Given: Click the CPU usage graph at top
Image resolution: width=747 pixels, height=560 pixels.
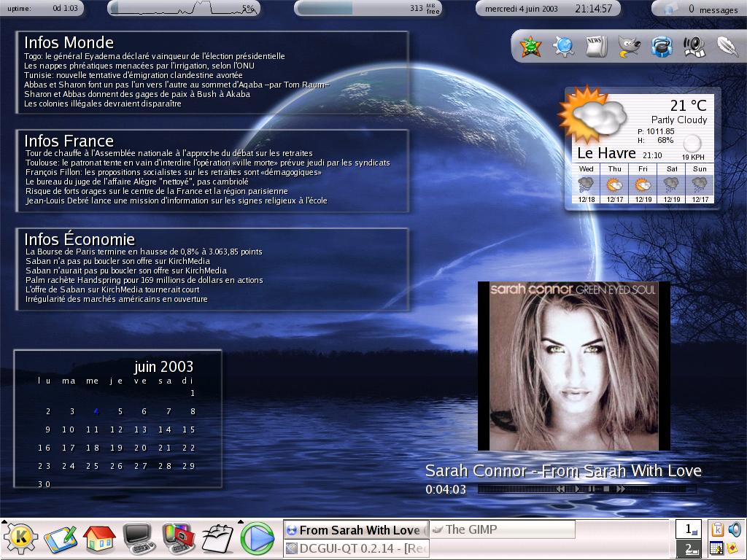Looking at the screenshot, I should [184, 9].
